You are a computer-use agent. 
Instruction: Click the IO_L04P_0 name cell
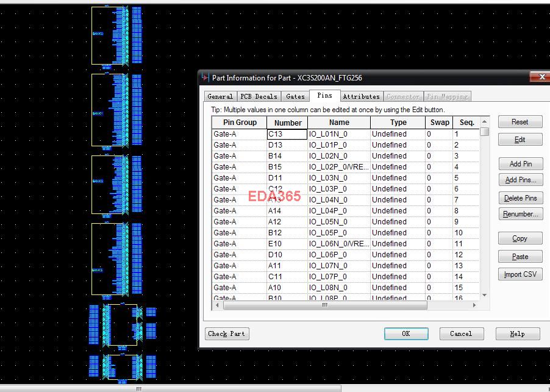click(339, 211)
